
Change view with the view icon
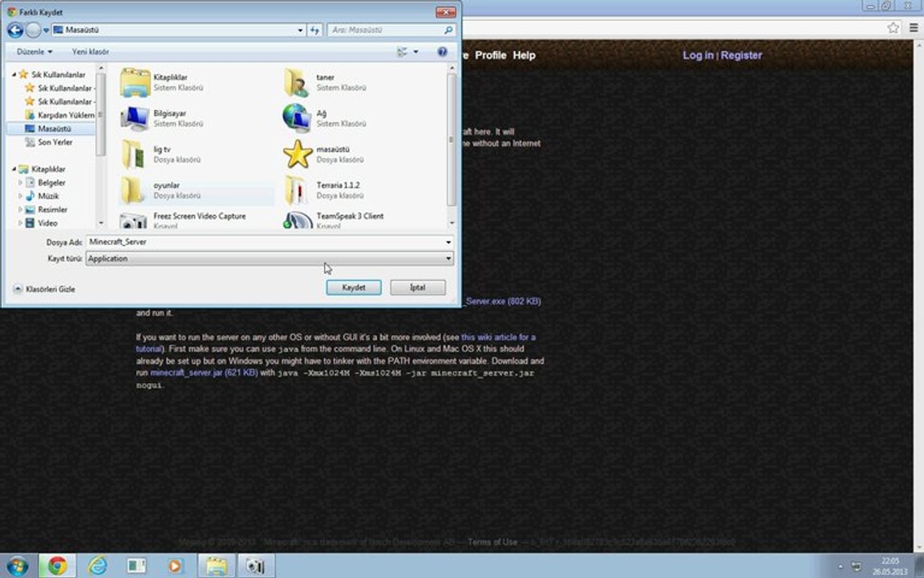[x=403, y=52]
